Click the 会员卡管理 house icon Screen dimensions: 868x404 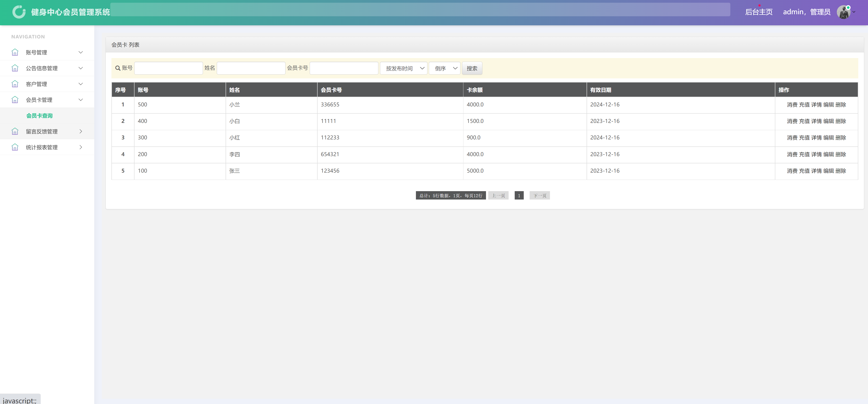pyautogui.click(x=15, y=99)
